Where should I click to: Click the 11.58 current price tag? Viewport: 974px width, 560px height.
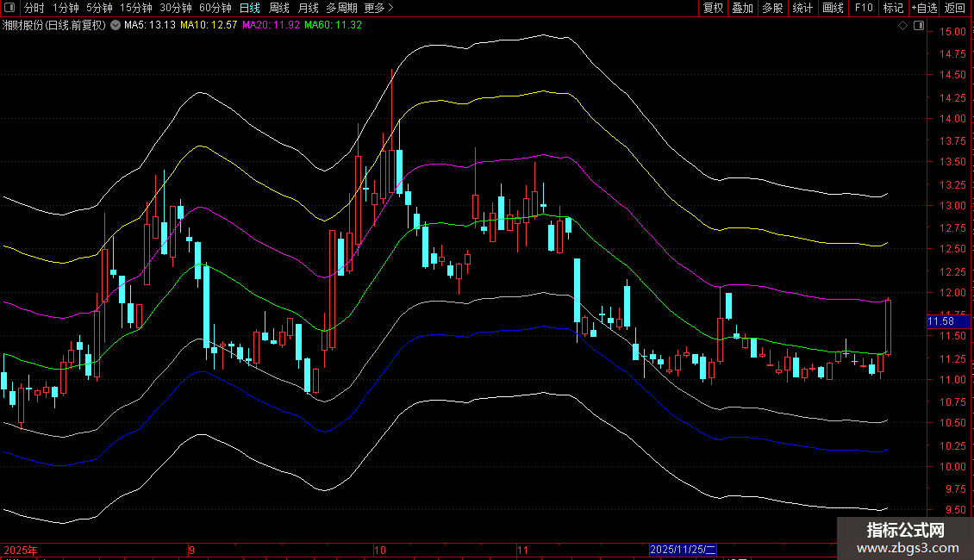[948, 321]
